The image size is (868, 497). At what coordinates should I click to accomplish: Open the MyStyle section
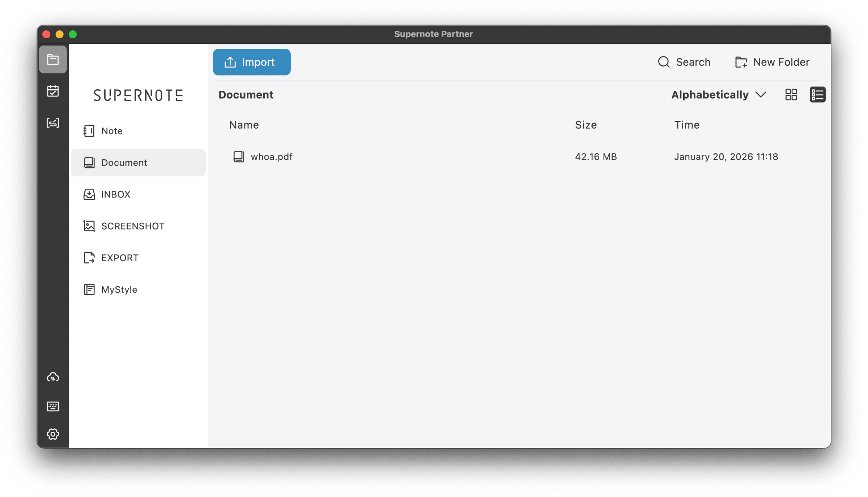(x=119, y=290)
